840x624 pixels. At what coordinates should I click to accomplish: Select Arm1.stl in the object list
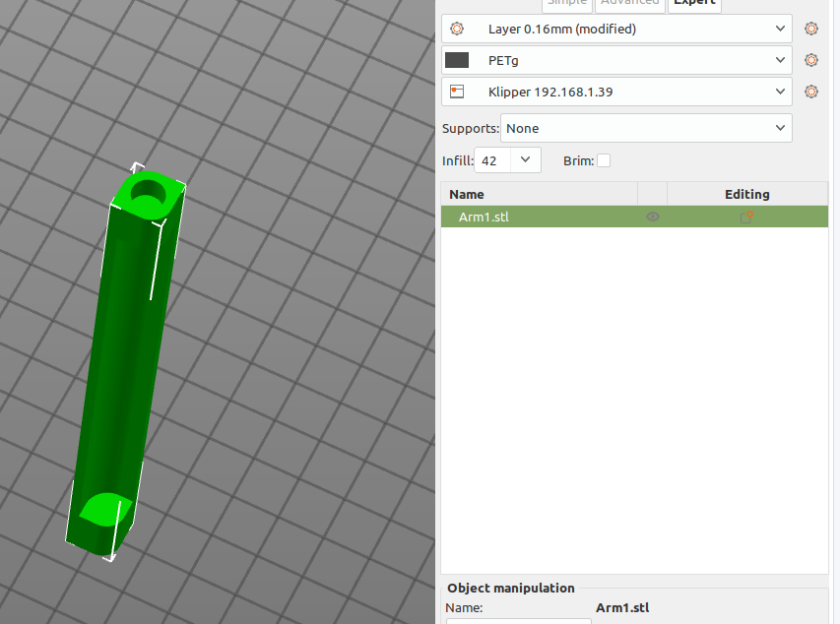point(484,218)
